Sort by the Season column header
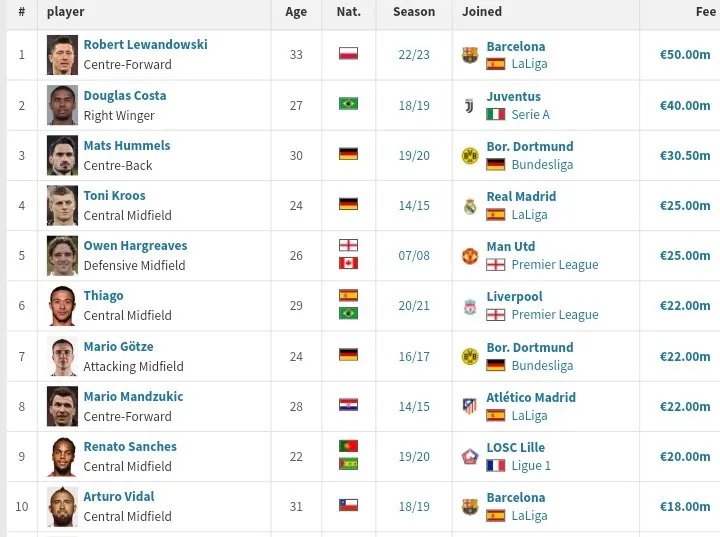The image size is (720, 537). [x=413, y=12]
